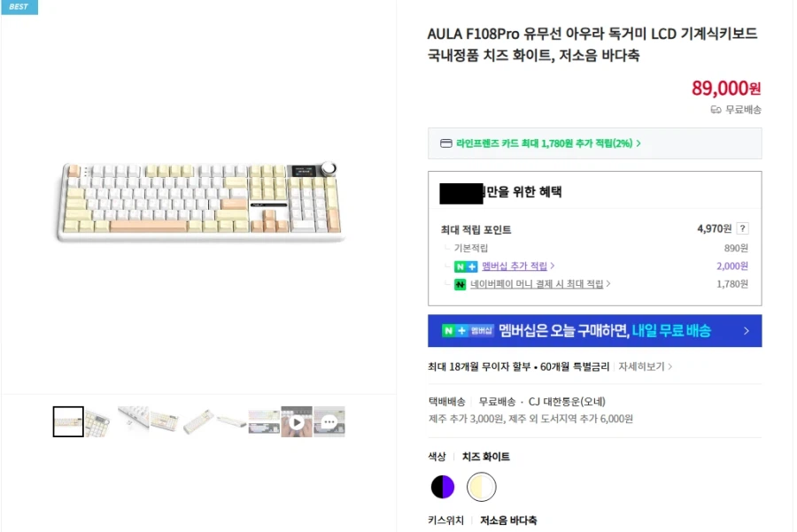
Task: Select the cheese white color swatch
Action: pos(482,486)
